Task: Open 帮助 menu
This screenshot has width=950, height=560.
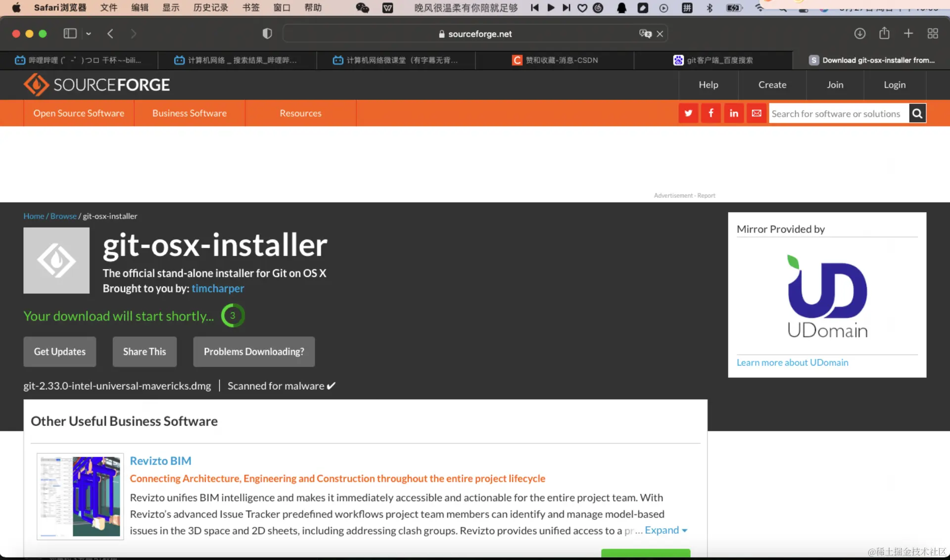Action: coord(313,7)
